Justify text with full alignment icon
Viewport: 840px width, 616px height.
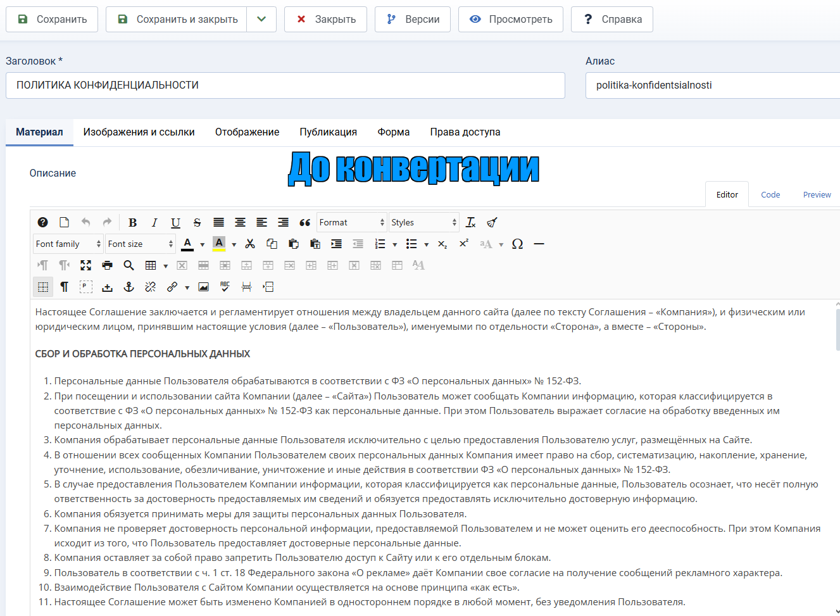coord(219,222)
